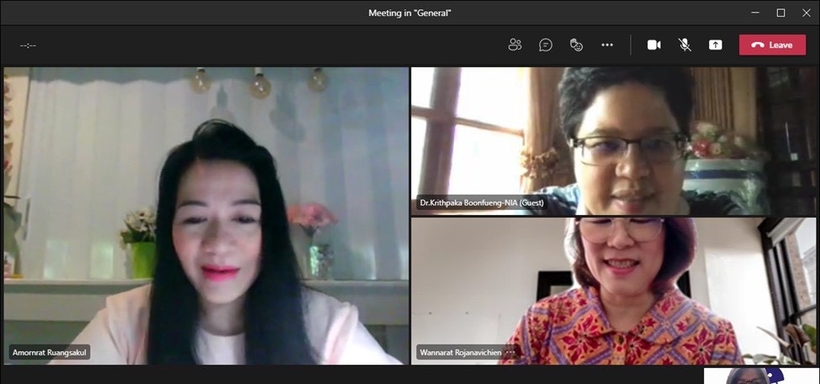Image resolution: width=820 pixels, height=384 pixels.
Task: Turn the camera off
Action: click(x=654, y=45)
